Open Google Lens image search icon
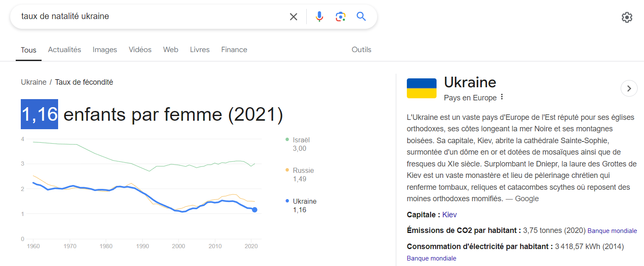The height and width of the screenshot is (266, 644). tap(340, 17)
